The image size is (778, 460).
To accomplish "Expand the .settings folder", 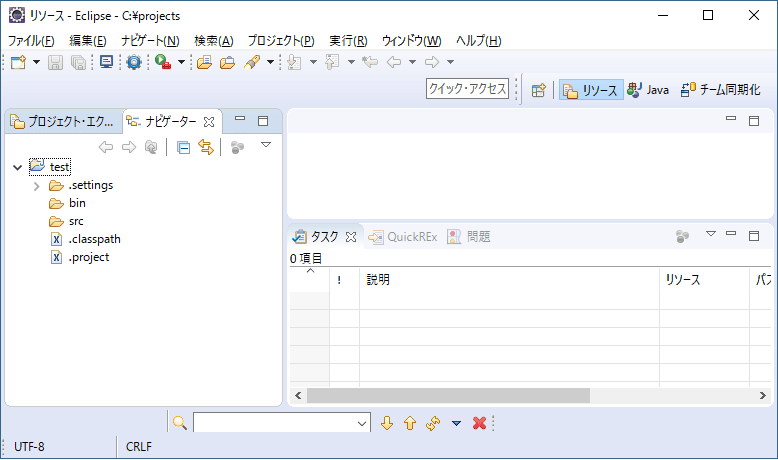I will 36,187.
